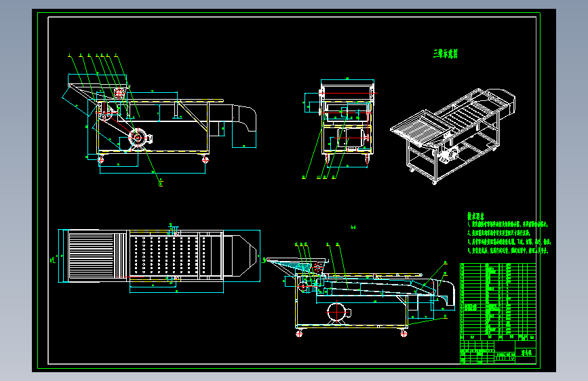Click the 三维示意图 title text

[446, 54]
